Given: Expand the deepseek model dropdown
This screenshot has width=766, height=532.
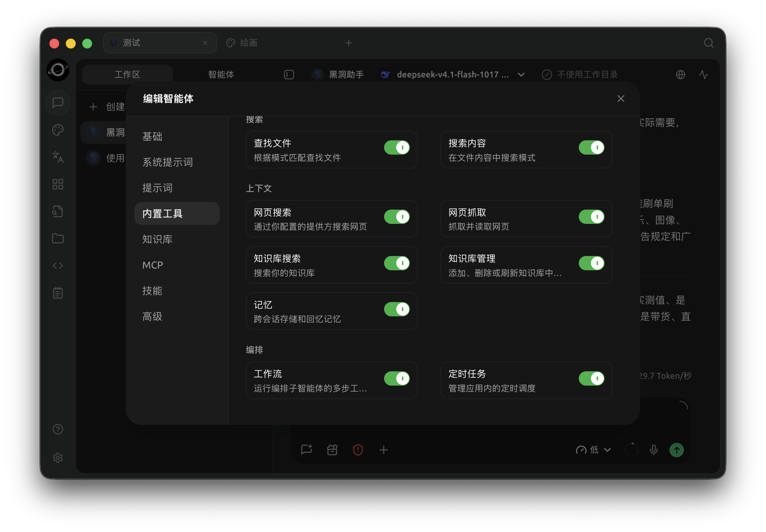Looking at the screenshot, I should [453, 75].
